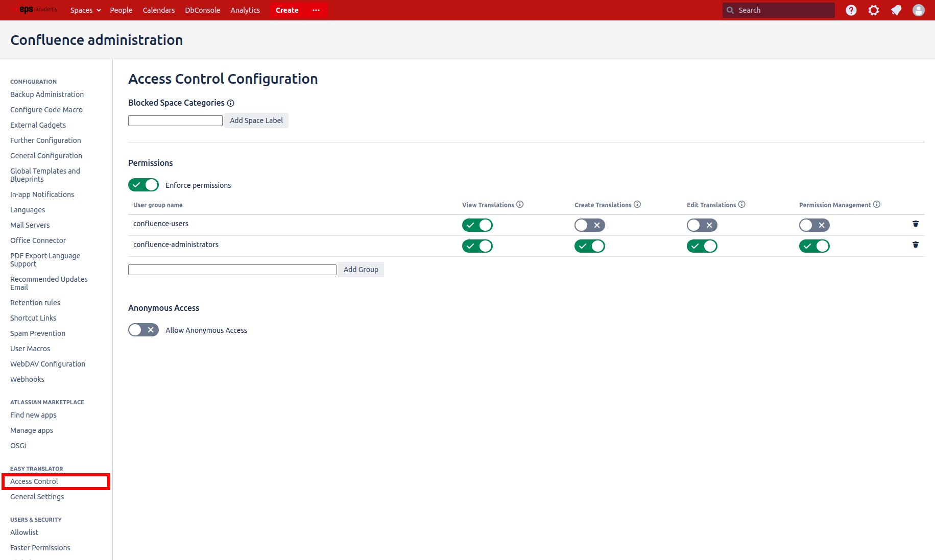Click the group name input field
The image size is (935, 560).
point(232,270)
